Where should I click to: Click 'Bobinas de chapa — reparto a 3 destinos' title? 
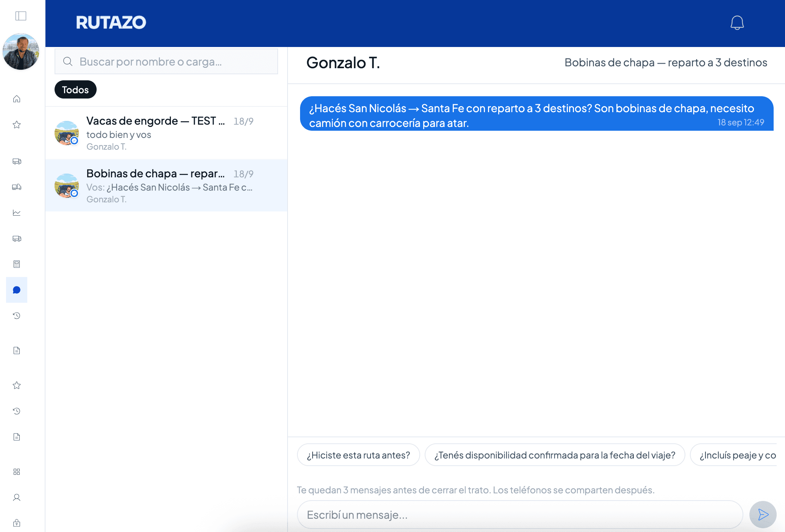[x=666, y=63]
